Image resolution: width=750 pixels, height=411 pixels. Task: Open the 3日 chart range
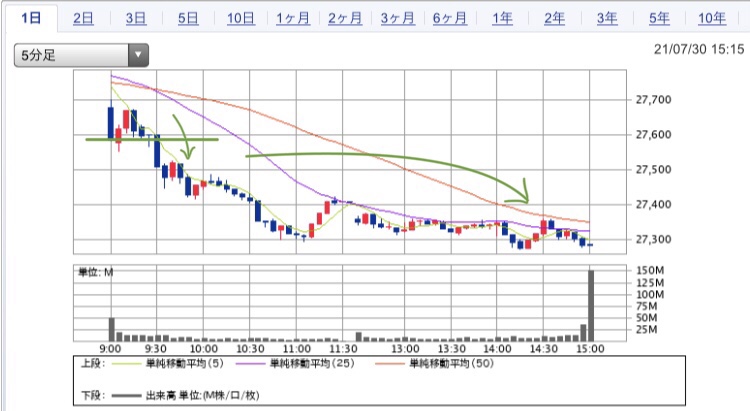[x=136, y=19]
